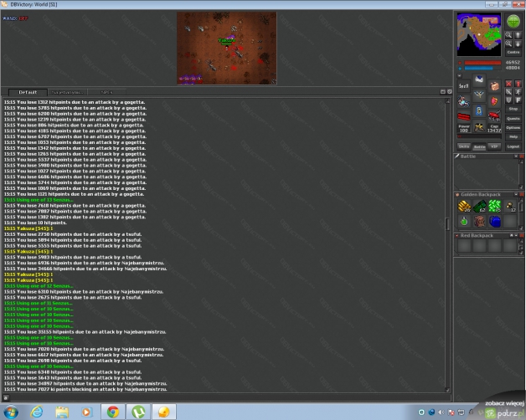
Task: Open the Quests window
Action: click(513, 118)
